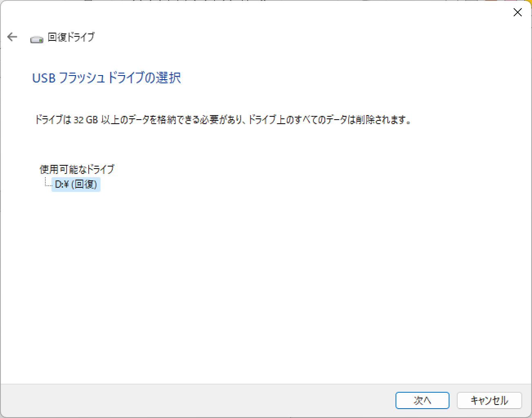The width and height of the screenshot is (532, 418).
Task: Click the ドライブは text starting the description
Action: coord(54,120)
